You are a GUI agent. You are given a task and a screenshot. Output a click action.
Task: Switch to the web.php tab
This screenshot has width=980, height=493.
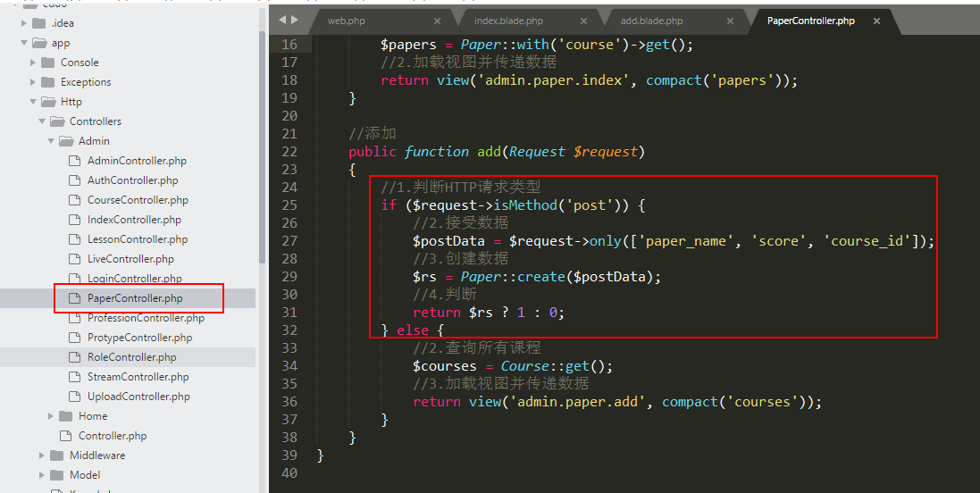[347, 21]
